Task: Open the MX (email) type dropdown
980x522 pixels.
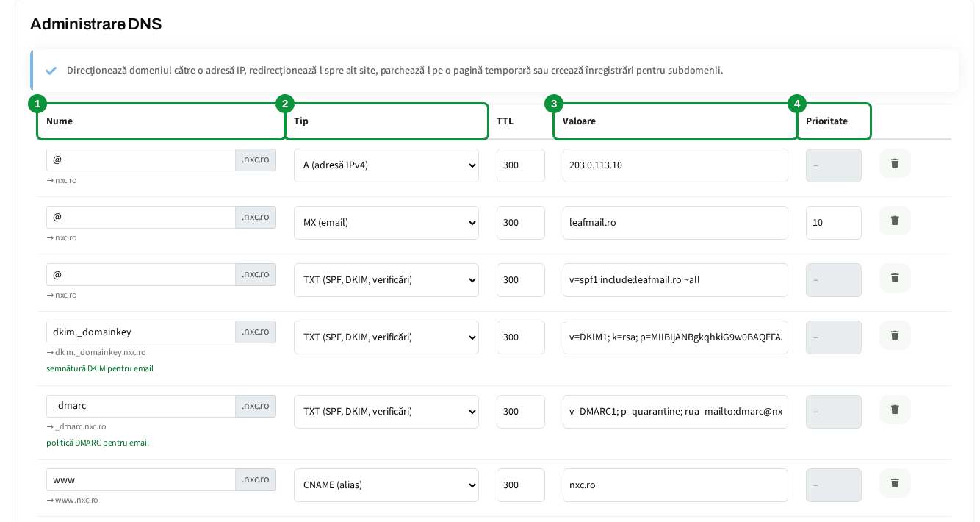Action: (x=386, y=223)
